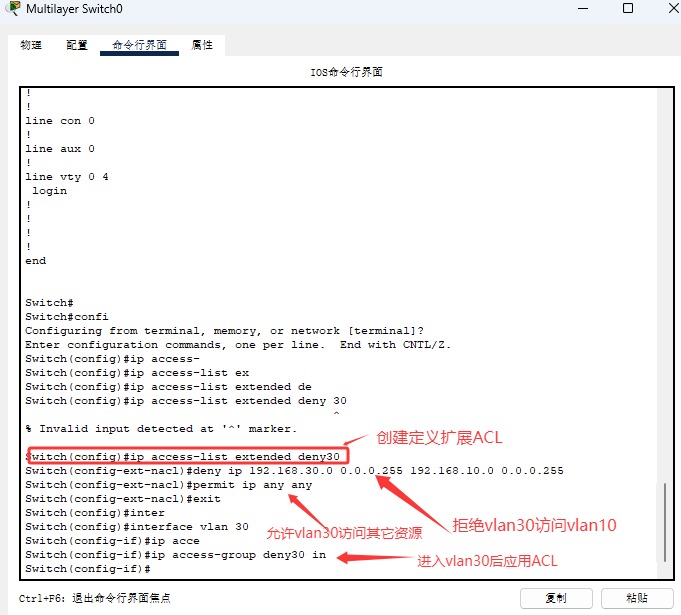
Task: Click the 粘贴 button
Action: tap(635, 598)
